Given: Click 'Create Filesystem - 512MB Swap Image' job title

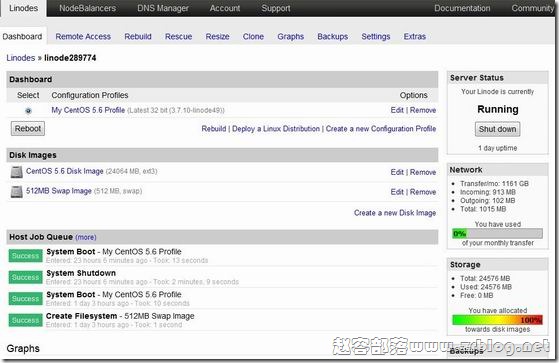Looking at the screenshot, I should coord(120,316).
